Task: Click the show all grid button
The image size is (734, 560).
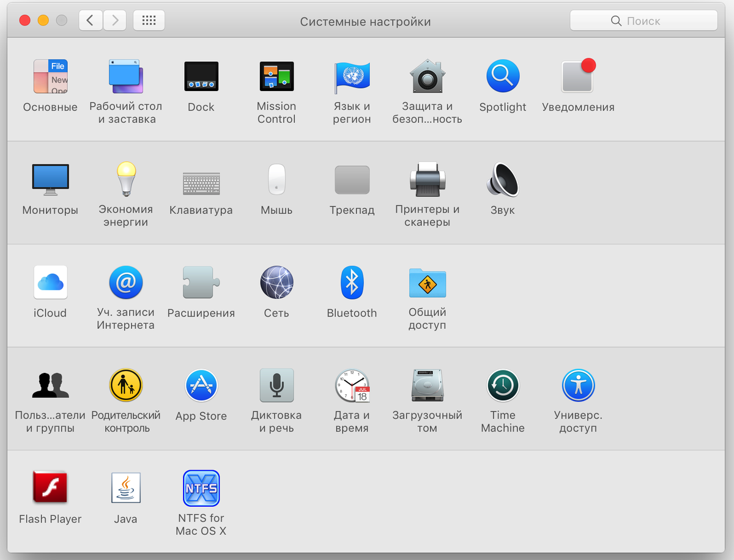Action: click(x=149, y=20)
